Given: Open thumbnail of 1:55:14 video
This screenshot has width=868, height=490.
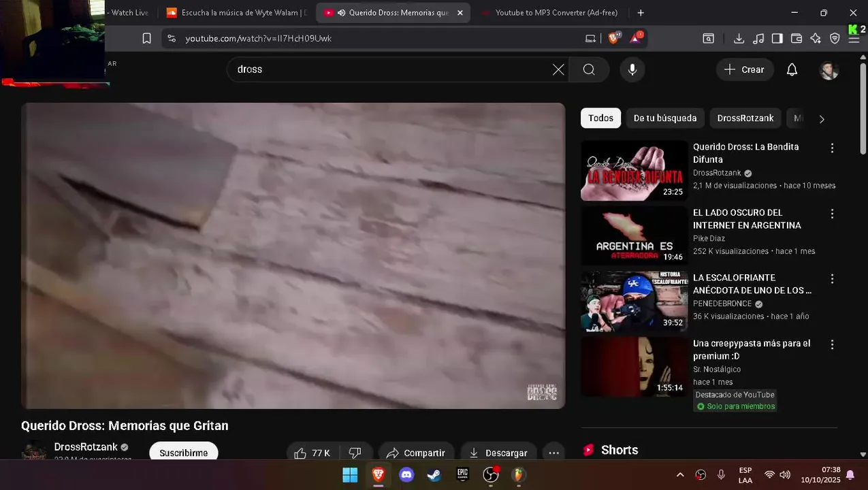Looking at the screenshot, I should pyautogui.click(x=634, y=367).
